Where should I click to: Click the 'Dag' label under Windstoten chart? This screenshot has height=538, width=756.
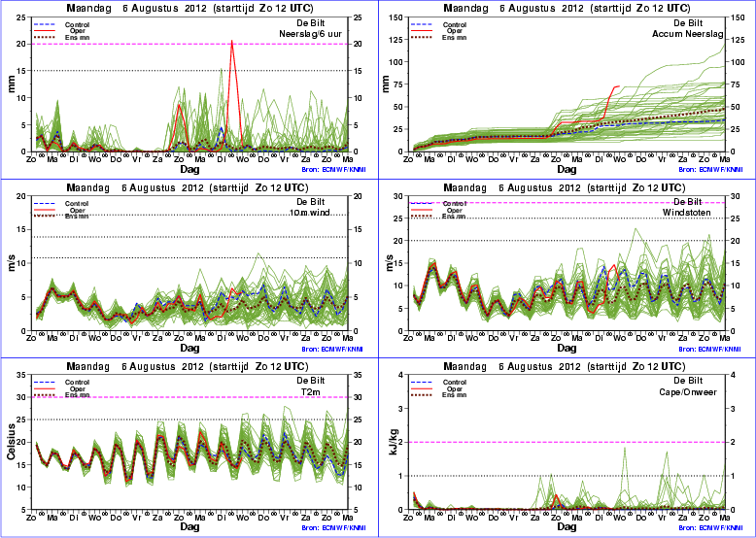[x=567, y=348]
